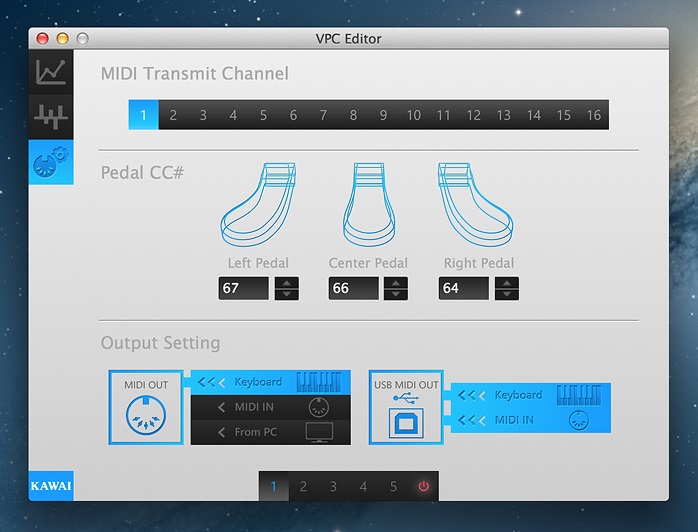Click the Left Pedal label
Viewport: 698px width, 532px height.
click(x=258, y=263)
